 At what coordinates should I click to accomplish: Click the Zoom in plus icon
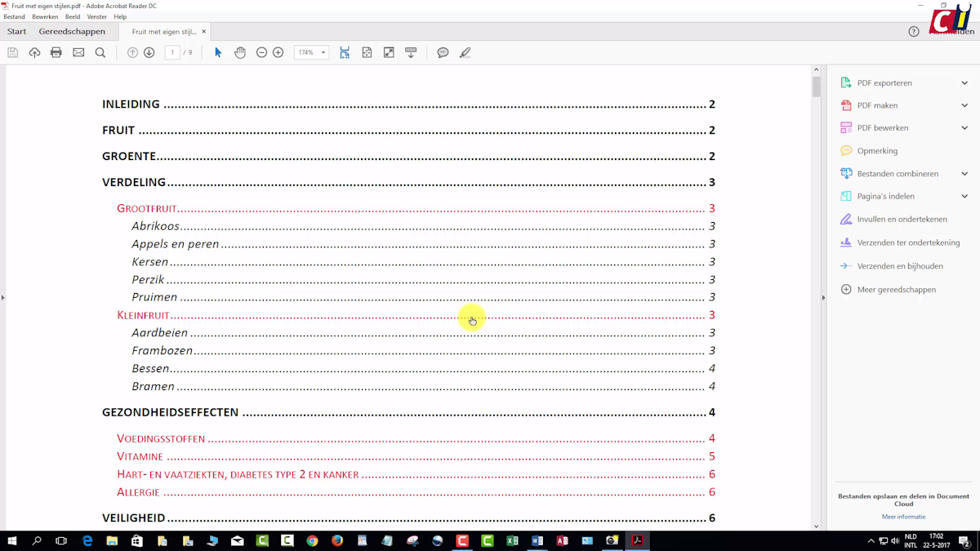click(278, 52)
